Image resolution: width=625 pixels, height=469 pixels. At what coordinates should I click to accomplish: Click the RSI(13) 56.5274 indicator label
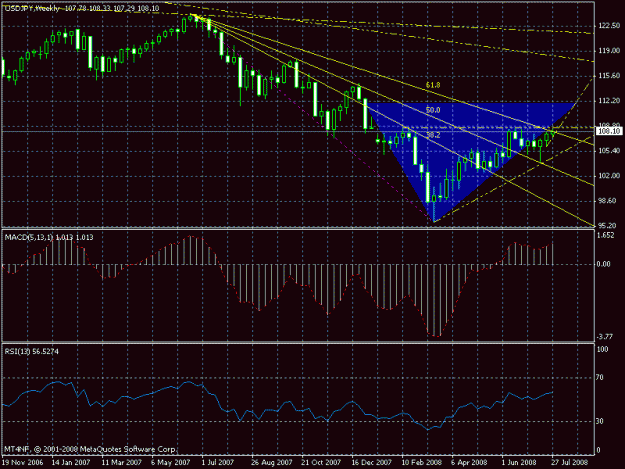[x=31, y=351]
